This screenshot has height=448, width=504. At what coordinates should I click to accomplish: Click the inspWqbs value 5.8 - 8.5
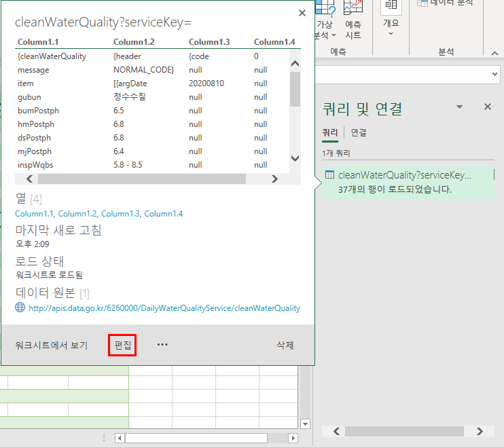pos(128,165)
